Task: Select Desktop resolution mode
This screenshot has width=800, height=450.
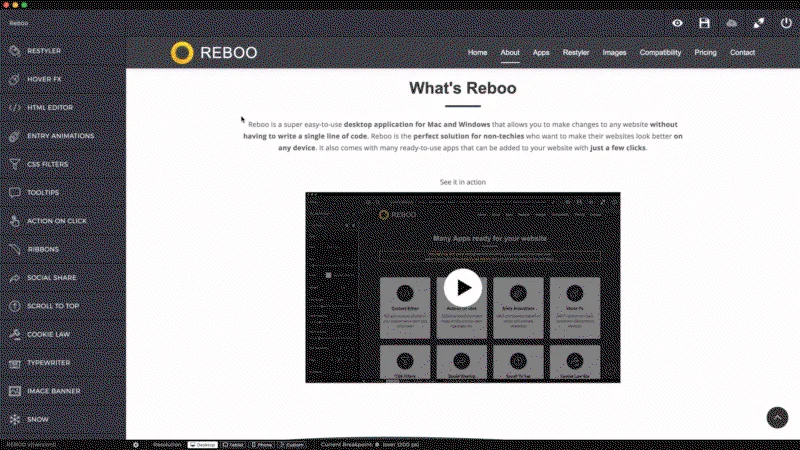Action: tap(203, 445)
